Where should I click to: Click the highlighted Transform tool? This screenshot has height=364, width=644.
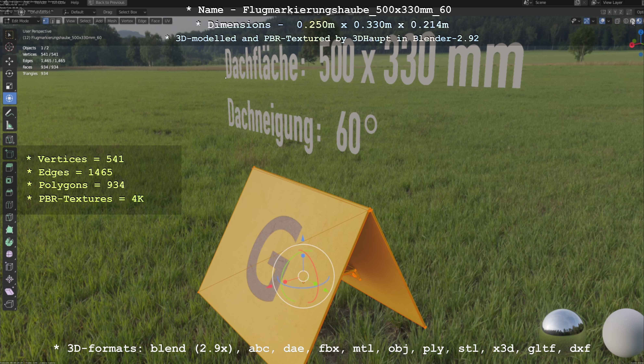coord(9,98)
